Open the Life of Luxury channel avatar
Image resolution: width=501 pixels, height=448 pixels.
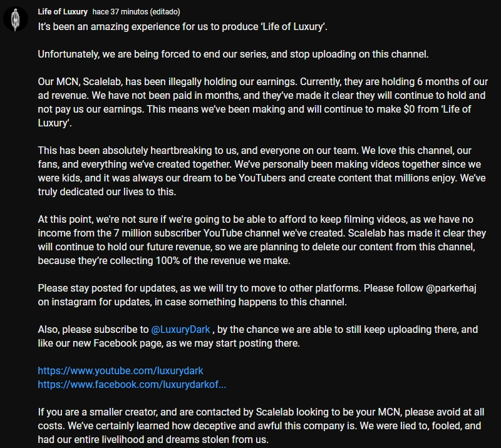[x=15, y=19]
